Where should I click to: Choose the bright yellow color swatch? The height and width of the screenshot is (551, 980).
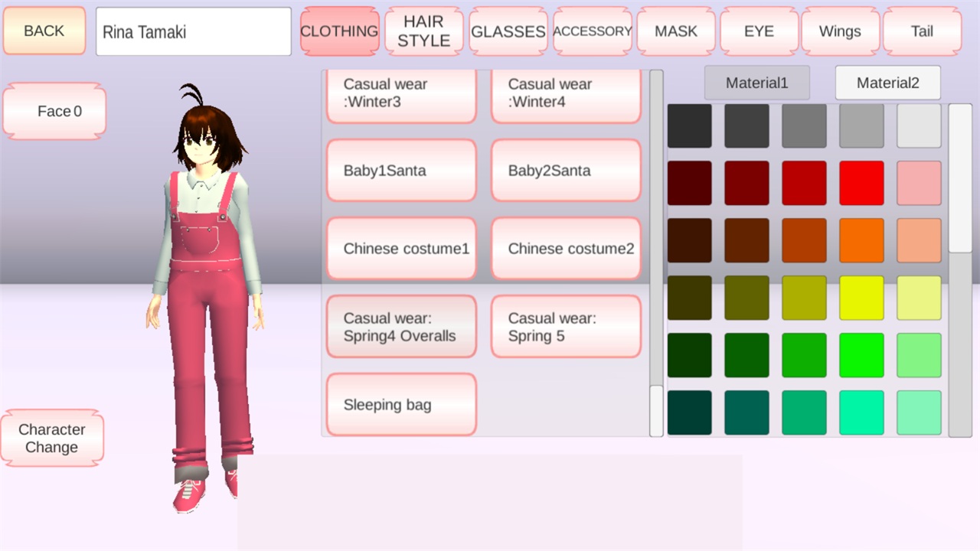coord(861,298)
